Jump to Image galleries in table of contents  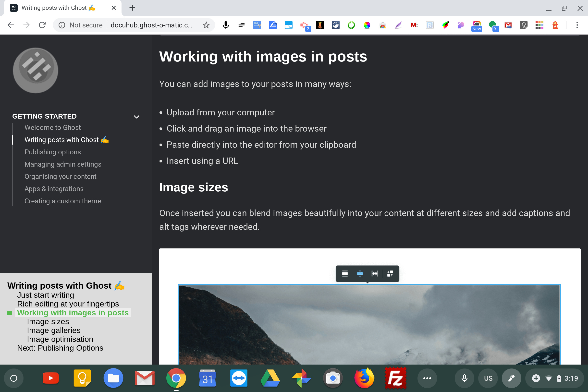pos(53,330)
